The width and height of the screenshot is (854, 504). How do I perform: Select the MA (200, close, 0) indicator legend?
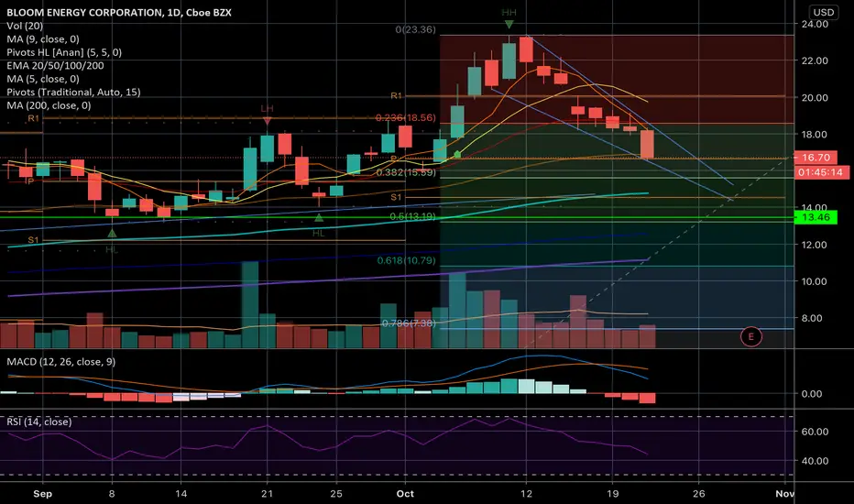coord(49,105)
